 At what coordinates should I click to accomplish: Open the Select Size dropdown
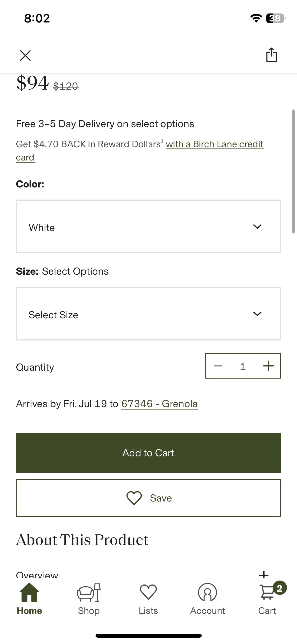tap(148, 314)
